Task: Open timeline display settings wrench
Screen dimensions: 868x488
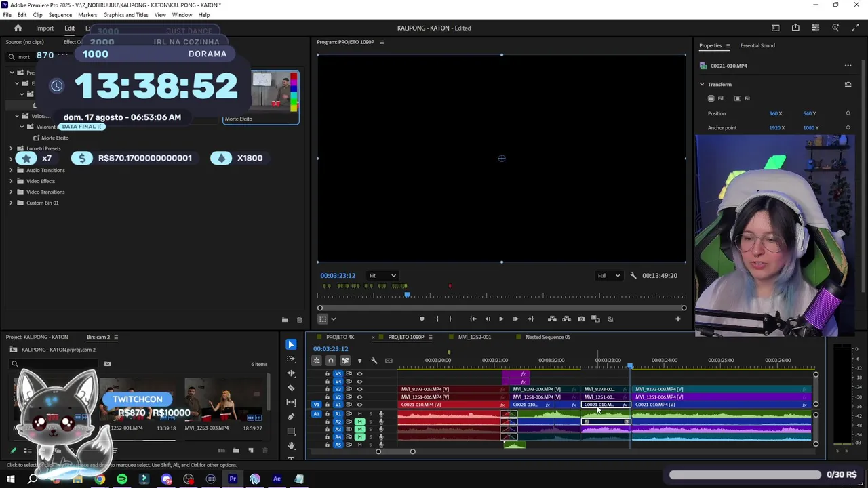Action: click(374, 361)
